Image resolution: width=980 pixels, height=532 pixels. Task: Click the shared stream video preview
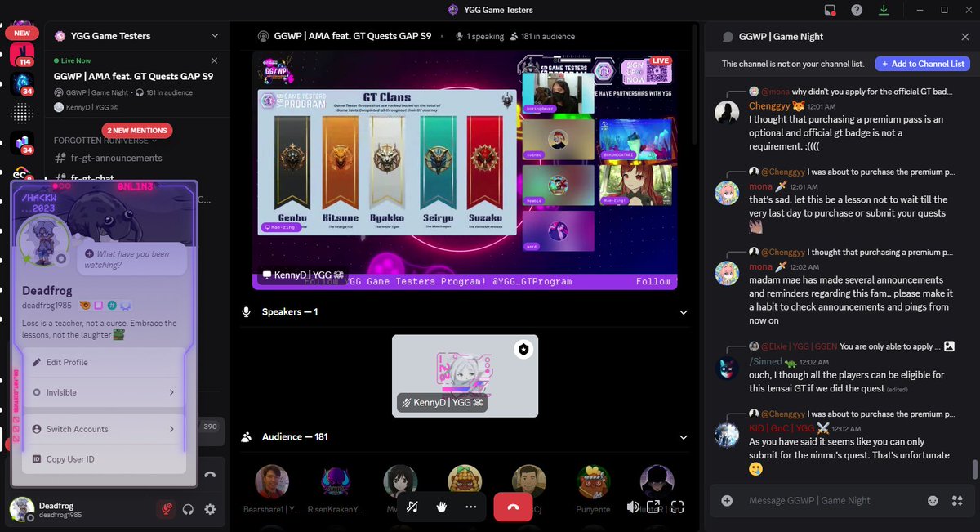465,170
